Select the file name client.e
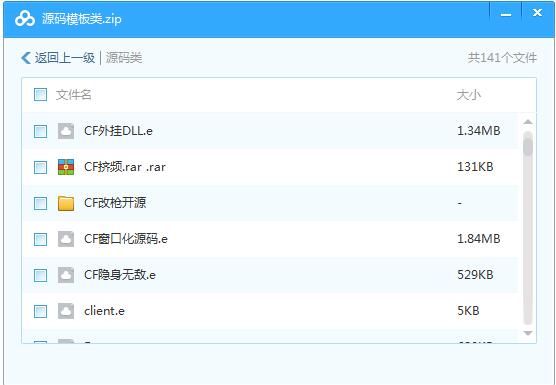The height and width of the screenshot is (385, 556). (104, 311)
